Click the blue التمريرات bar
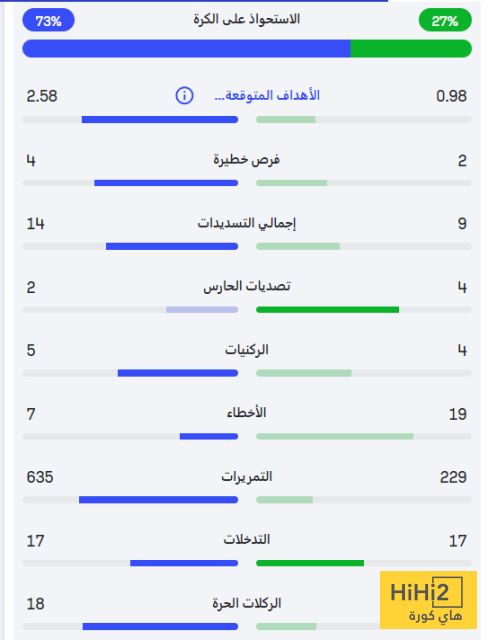Screen dimensions: 488x640 [159, 500]
